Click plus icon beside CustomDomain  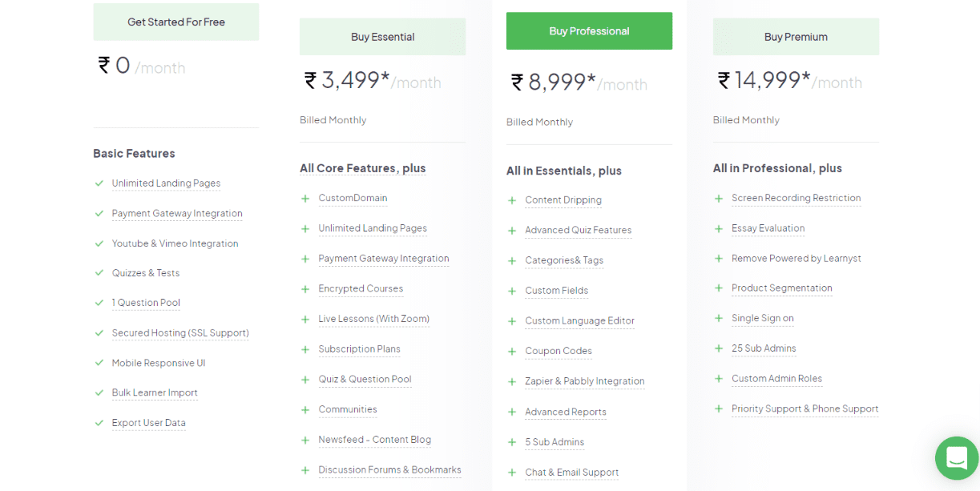pos(305,199)
